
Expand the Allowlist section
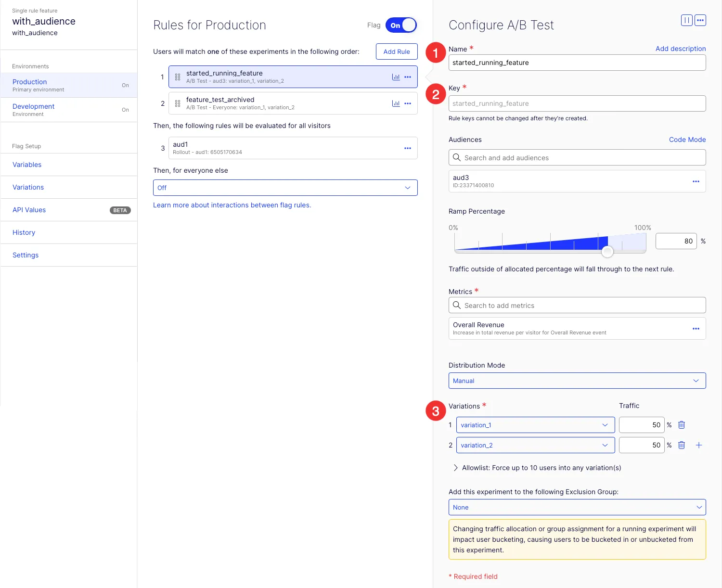pyautogui.click(x=537, y=468)
